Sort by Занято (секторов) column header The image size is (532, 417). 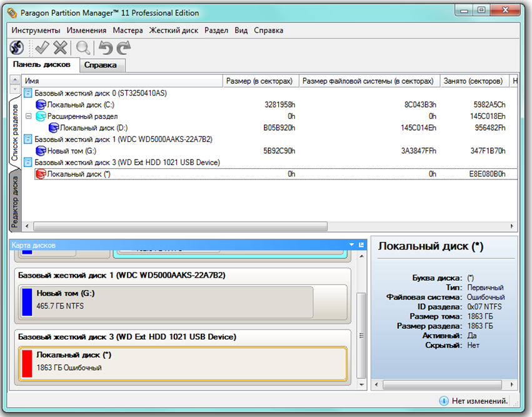[x=474, y=81]
